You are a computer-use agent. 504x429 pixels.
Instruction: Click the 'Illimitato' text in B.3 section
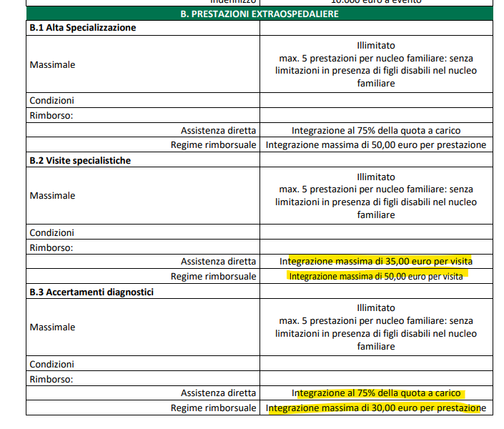click(x=375, y=307)
